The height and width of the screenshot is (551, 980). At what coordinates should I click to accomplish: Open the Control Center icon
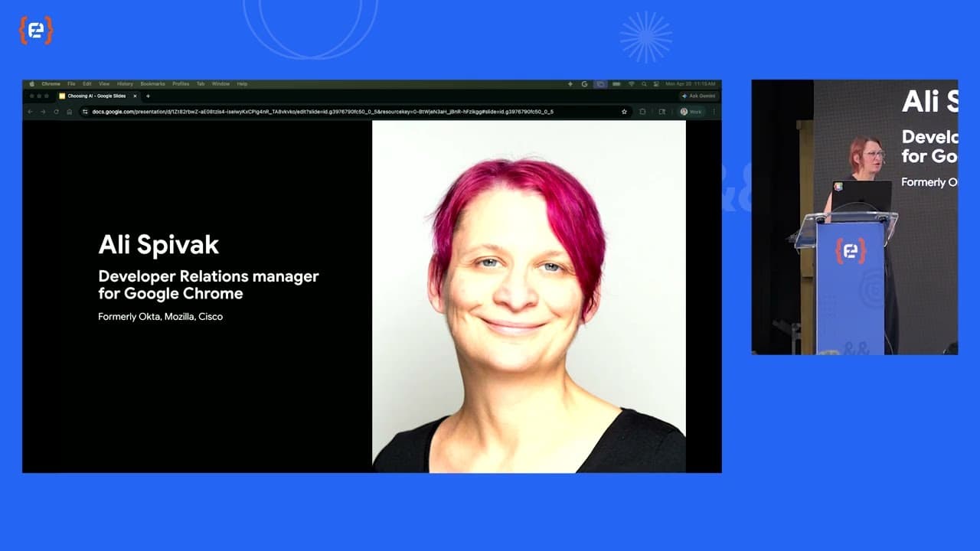656,84
